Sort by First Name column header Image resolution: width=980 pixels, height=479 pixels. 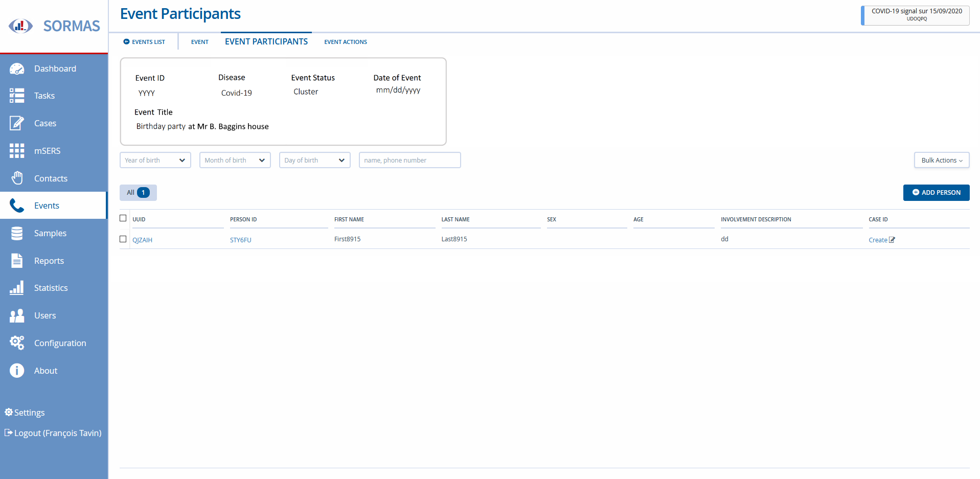point(349,219)
